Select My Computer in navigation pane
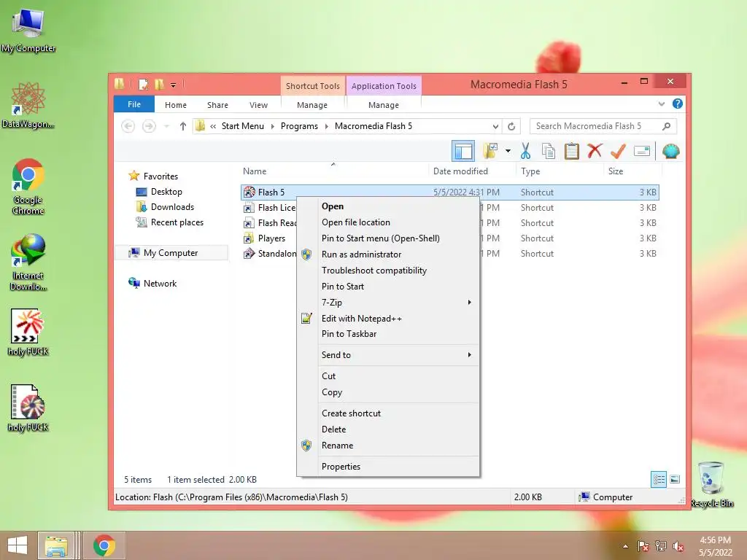Image resolution: width=747 pixels, height=560 pixels. [171, 253]
